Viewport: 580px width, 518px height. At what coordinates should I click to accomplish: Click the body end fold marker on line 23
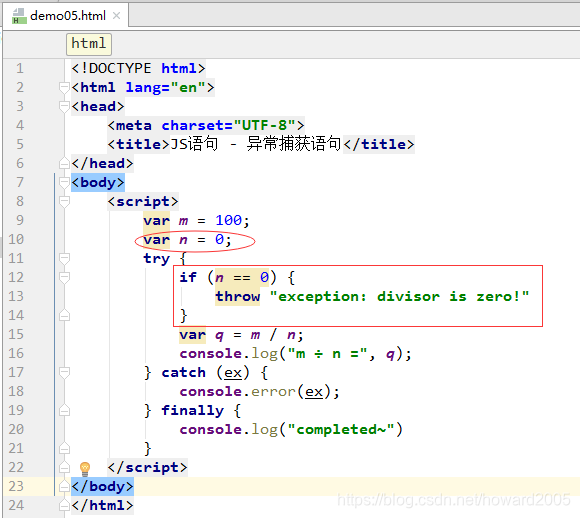[x=64, y=487]
